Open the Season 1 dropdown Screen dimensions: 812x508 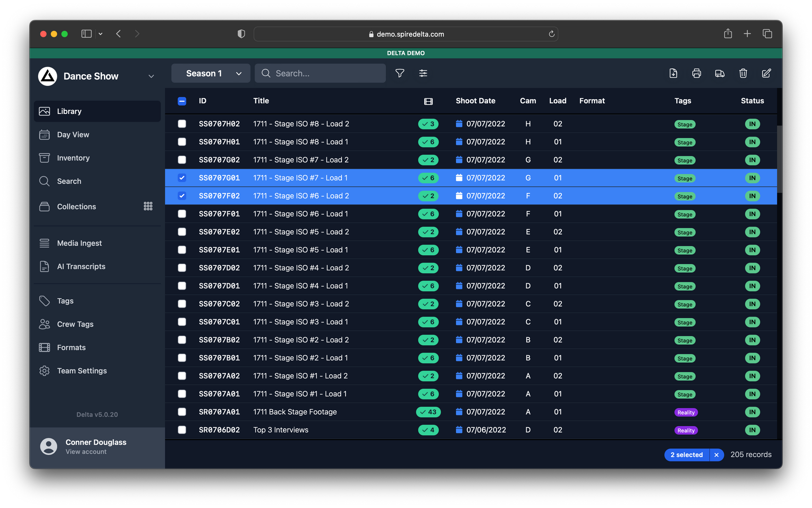(x=211, y=73)
